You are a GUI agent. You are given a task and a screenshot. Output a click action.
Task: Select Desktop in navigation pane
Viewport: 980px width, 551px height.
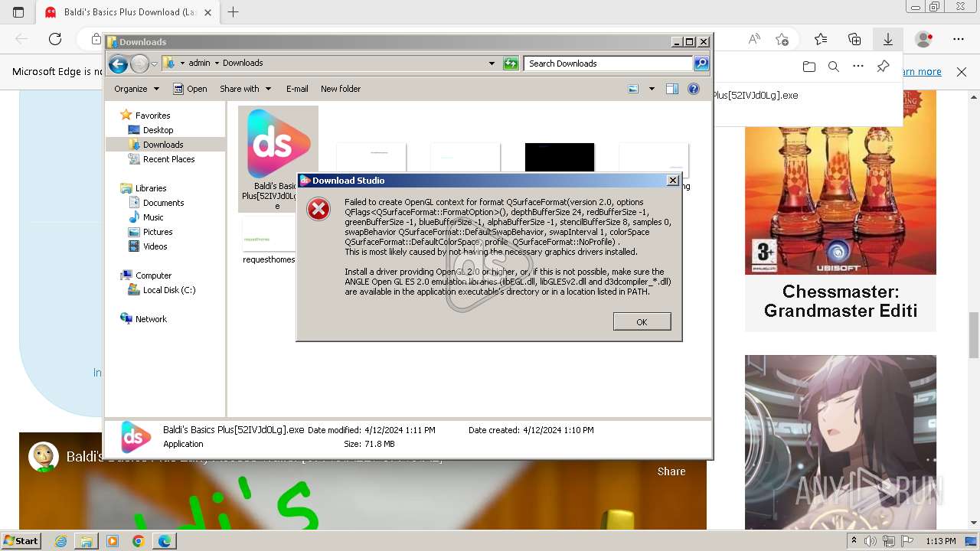(158, 130)
